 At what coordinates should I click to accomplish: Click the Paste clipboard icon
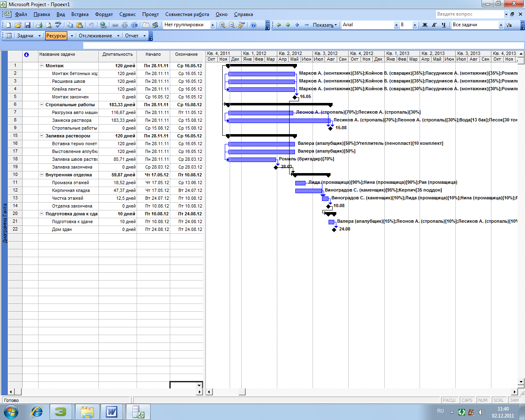pos(80,25)
